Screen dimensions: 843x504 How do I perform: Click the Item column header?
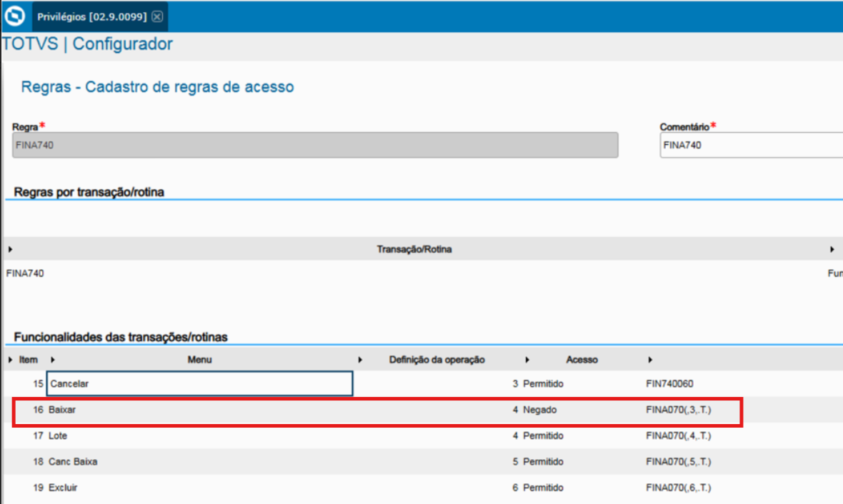coord(29,360)
